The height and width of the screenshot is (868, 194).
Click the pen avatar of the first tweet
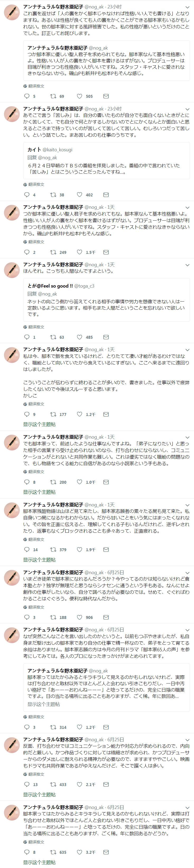(12, 13)
